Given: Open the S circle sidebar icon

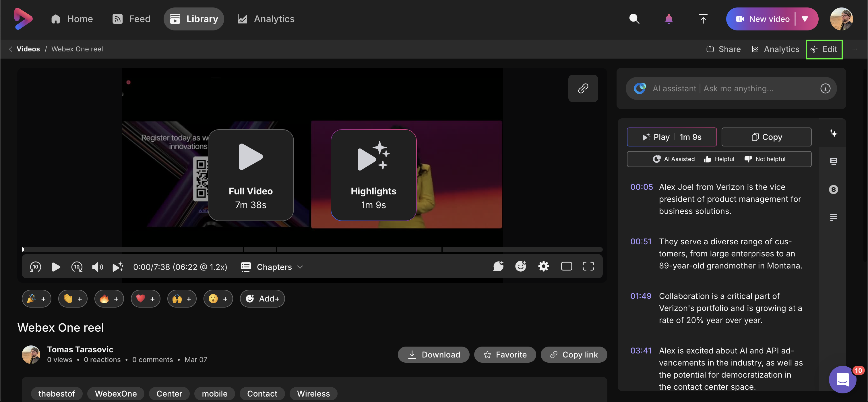Looking at the screenshot, I should (833, 190).
